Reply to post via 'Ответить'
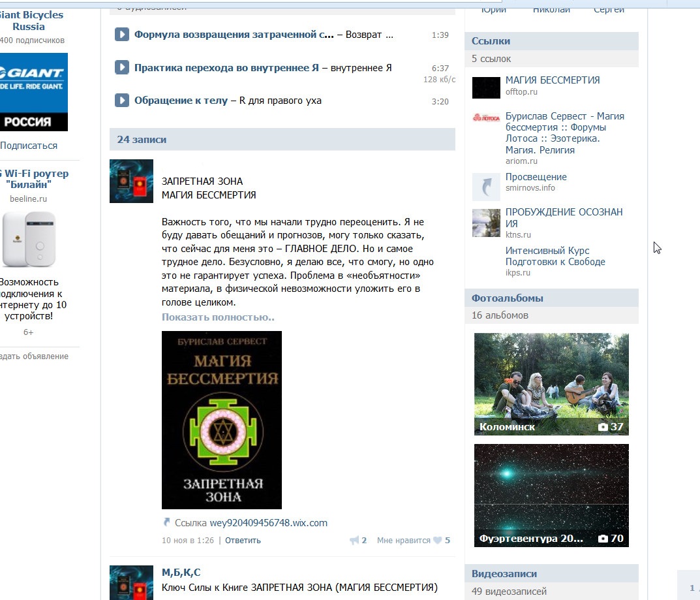 coord(243,540)
